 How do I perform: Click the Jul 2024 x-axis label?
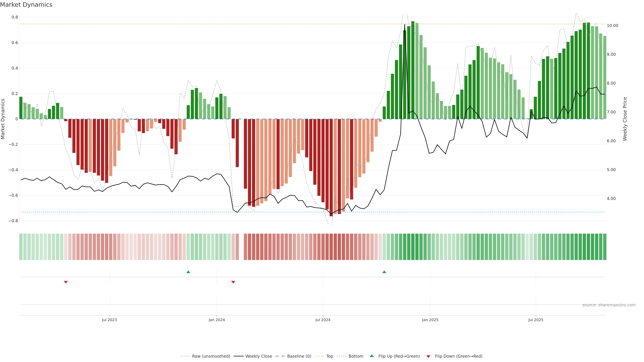323,320
